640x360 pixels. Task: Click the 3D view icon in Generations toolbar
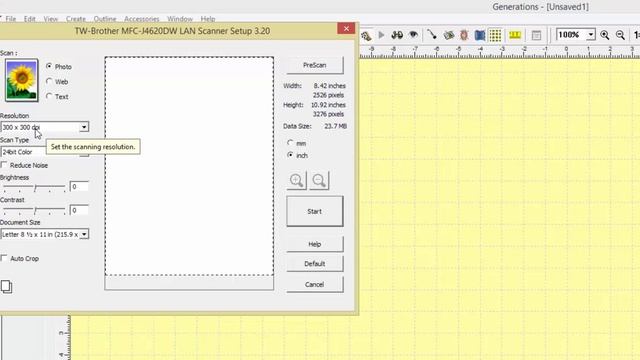pyautogui.click(x=397, y=35)
